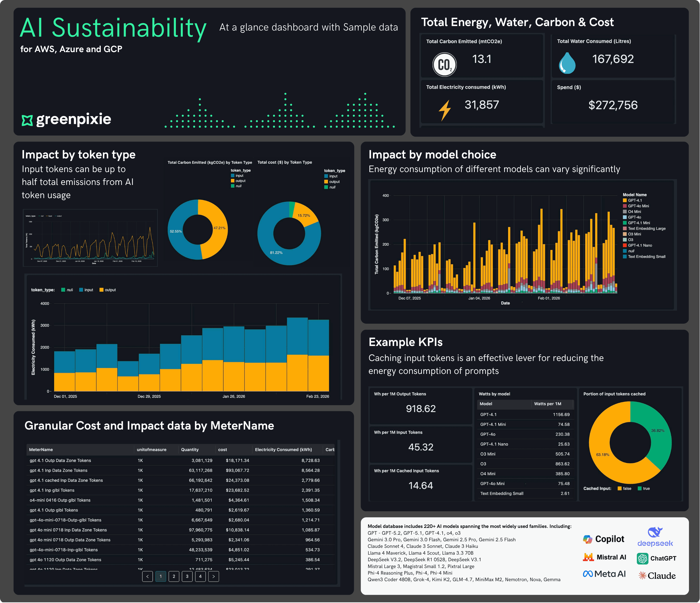Toggle the 'true' Cached Input legend entry
This screenshot has height=603, width=700.
644,488
